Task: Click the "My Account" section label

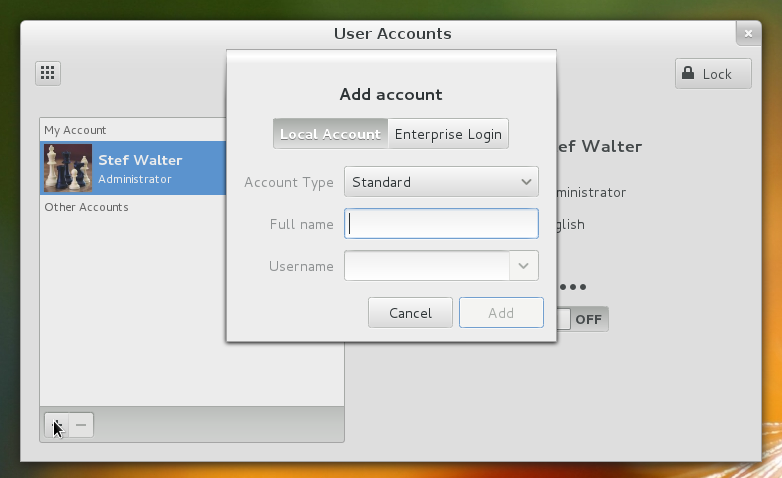Action: [x=75, y=130]
